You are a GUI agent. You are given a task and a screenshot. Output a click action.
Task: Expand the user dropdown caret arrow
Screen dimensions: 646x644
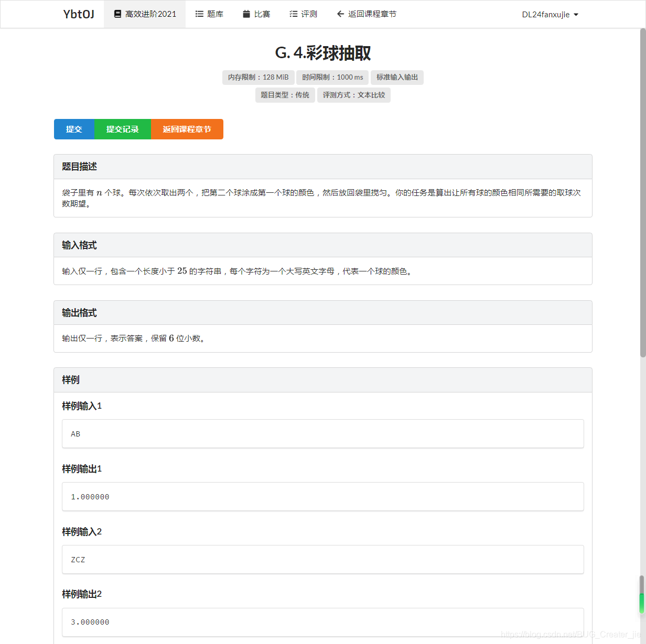point(576,15)
